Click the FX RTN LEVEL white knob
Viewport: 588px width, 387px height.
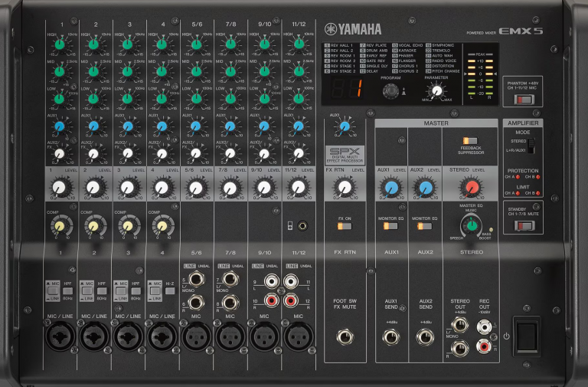tap(345, 187)
